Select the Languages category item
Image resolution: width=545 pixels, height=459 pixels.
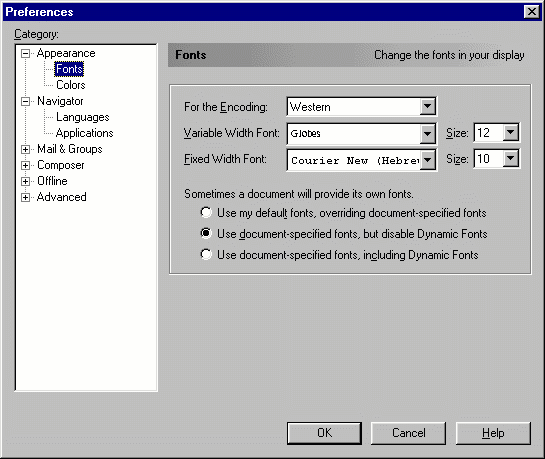(x=83, y=117)
